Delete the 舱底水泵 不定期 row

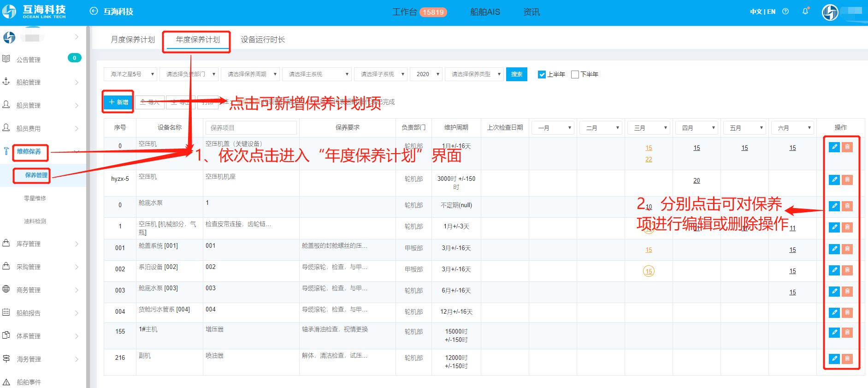click(x=847, y=206)
